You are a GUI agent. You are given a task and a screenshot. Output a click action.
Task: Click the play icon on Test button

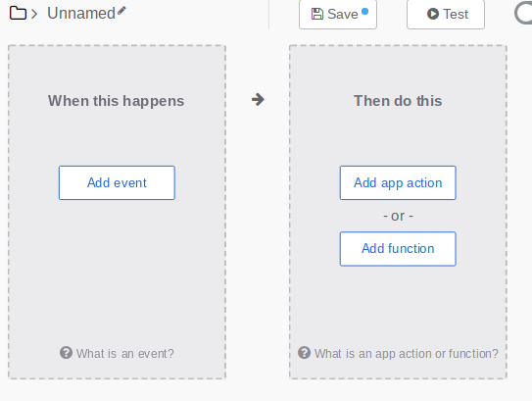(x=433, y=14)
